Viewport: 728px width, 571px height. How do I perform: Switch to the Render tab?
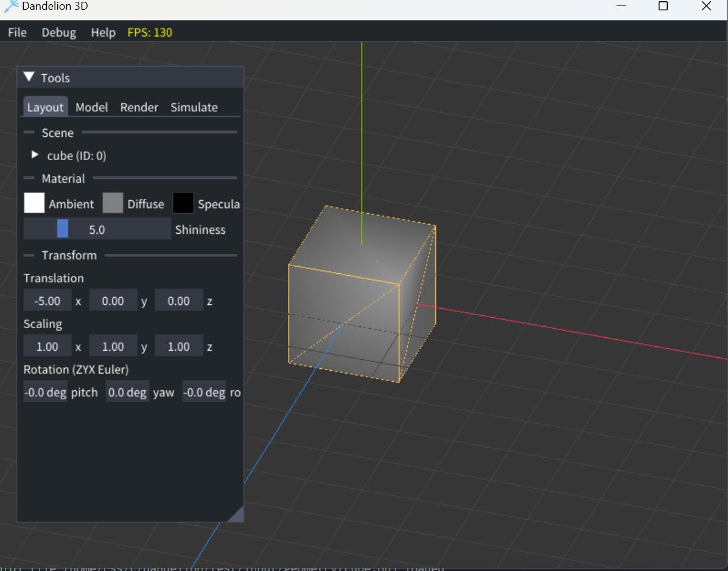139,107
